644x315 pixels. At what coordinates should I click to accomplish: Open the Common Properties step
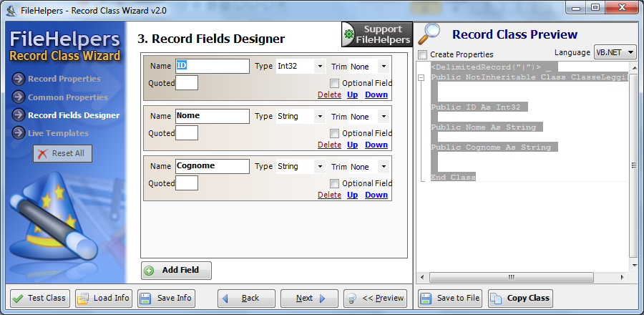(68, 97)
